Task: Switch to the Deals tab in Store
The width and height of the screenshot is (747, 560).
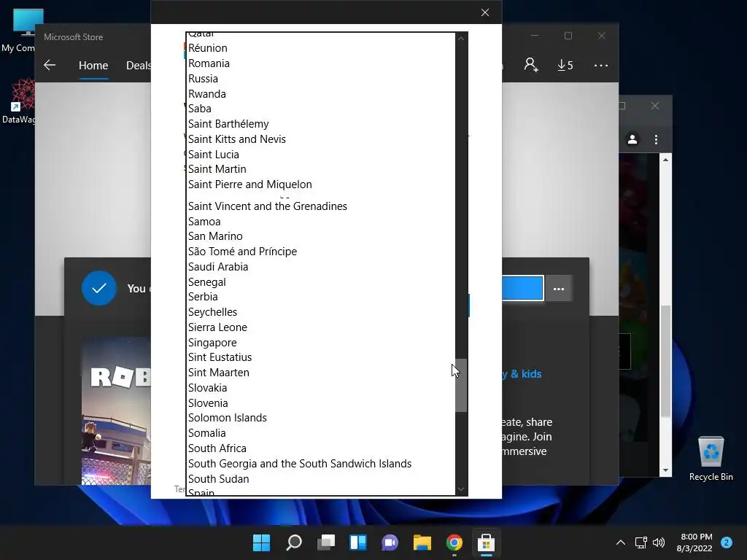Action: point(138,65)
